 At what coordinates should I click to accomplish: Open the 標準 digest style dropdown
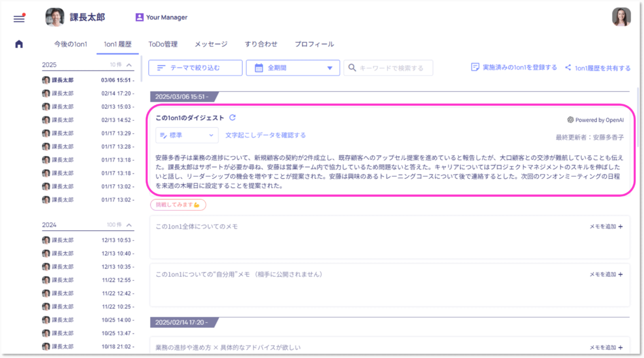click(x=187, y=135)
